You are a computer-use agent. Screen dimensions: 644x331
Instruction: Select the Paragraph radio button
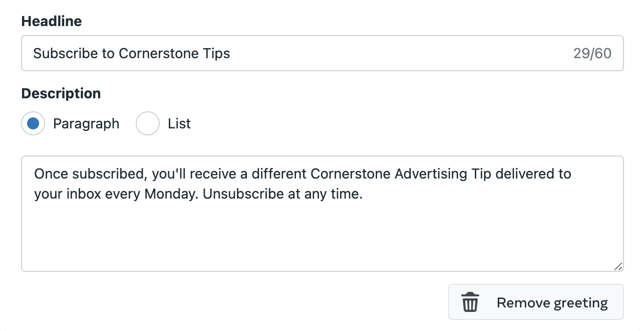(33, 124)
